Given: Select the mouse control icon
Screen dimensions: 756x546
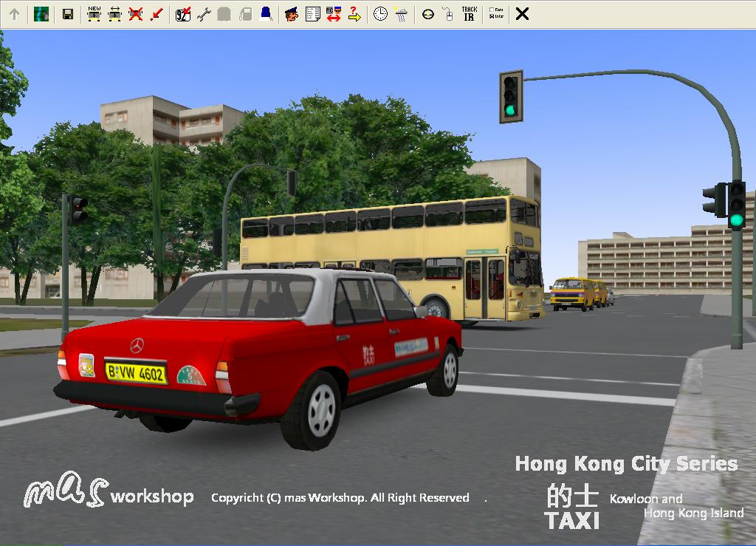Looking at the screenshot, I should 448,15.
